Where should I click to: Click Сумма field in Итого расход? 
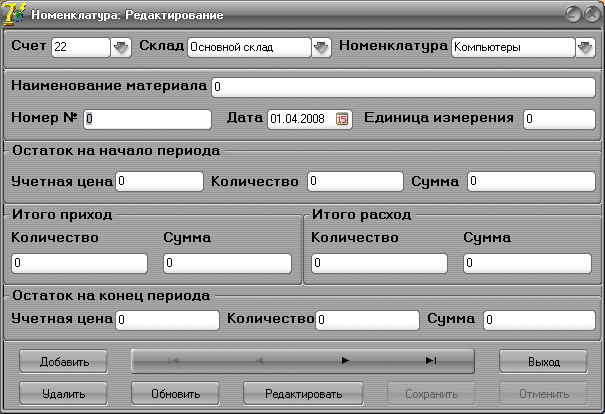coord(527,264)
